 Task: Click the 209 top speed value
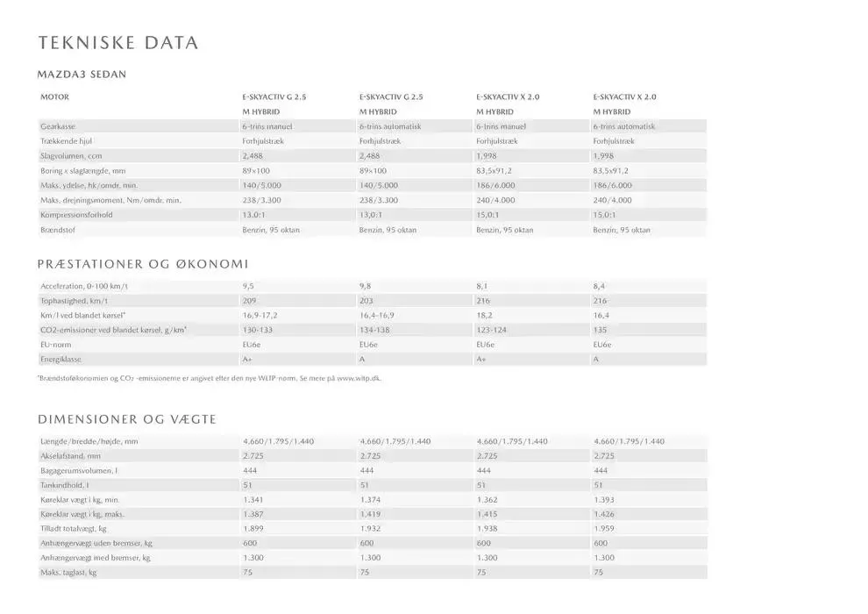pyautogui.click(x=249, y=301)
